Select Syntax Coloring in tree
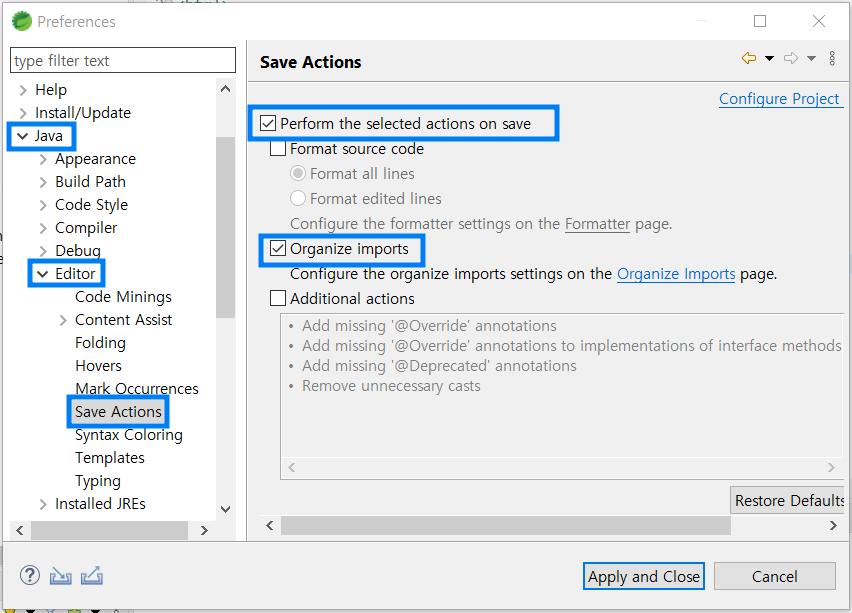This screenshot has width=852, height=613. pos(129,435)
